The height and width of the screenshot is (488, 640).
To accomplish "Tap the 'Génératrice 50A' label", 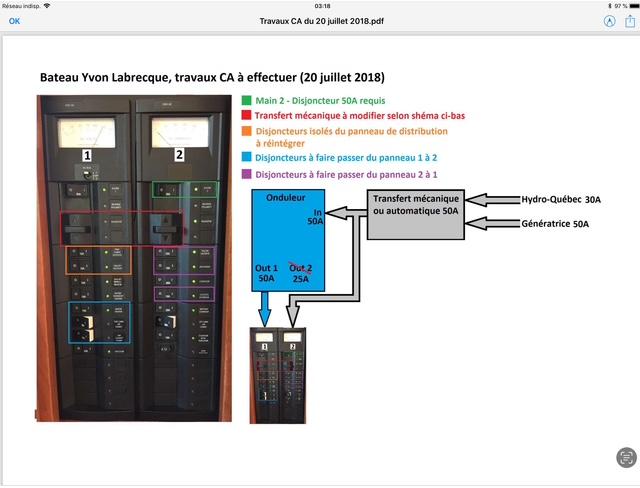I will click(x=555, y=224).
